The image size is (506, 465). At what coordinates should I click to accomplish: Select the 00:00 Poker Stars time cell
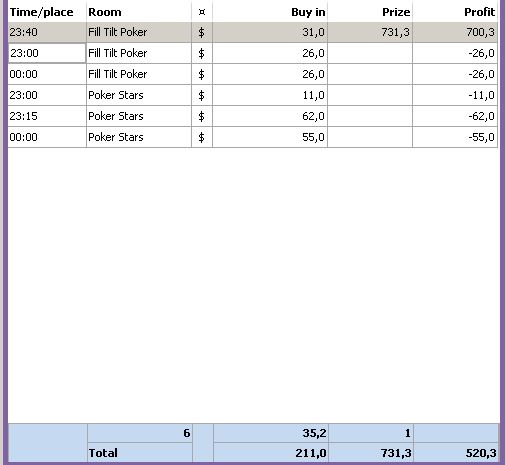47,137
